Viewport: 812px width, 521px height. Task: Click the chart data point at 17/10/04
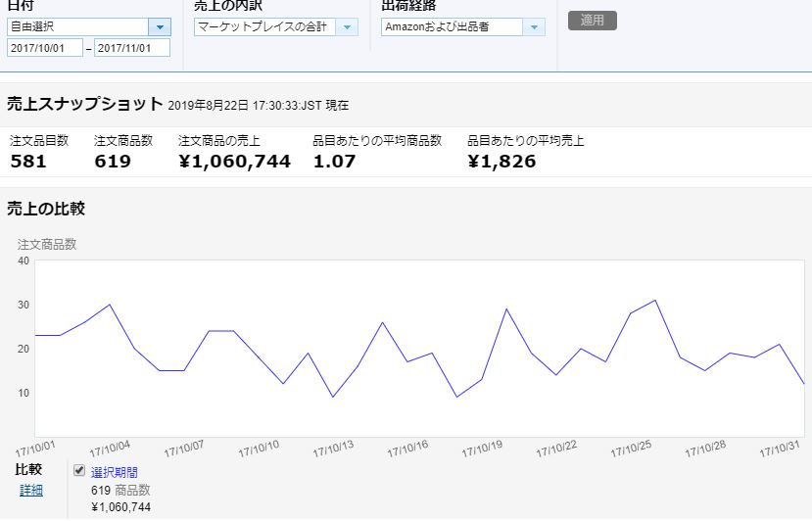pos(110,305)
